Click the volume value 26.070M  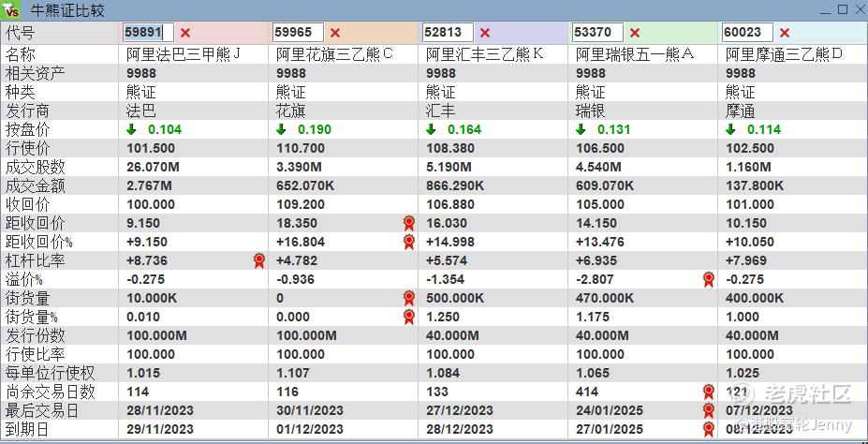click(x=154, y=167)
